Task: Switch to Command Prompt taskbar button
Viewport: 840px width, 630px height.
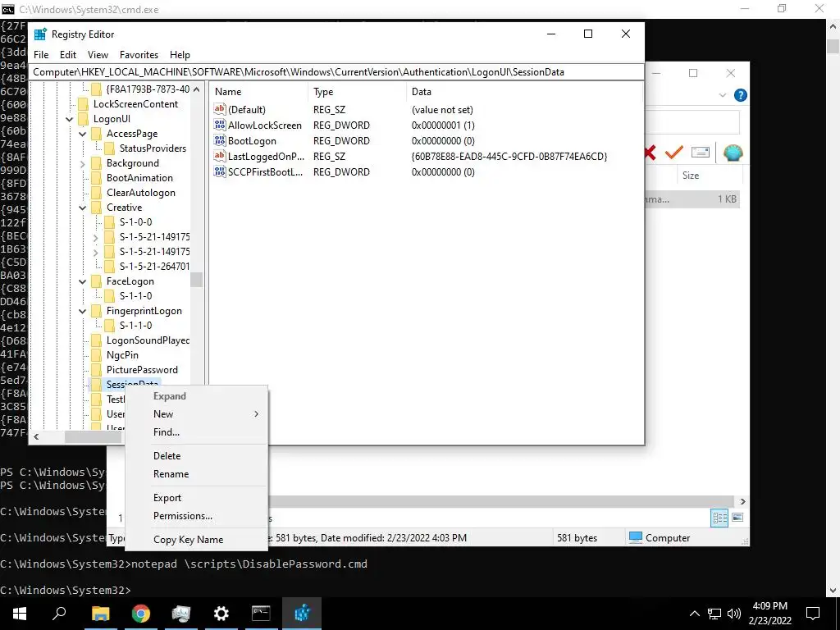Action: click(262, 614)
